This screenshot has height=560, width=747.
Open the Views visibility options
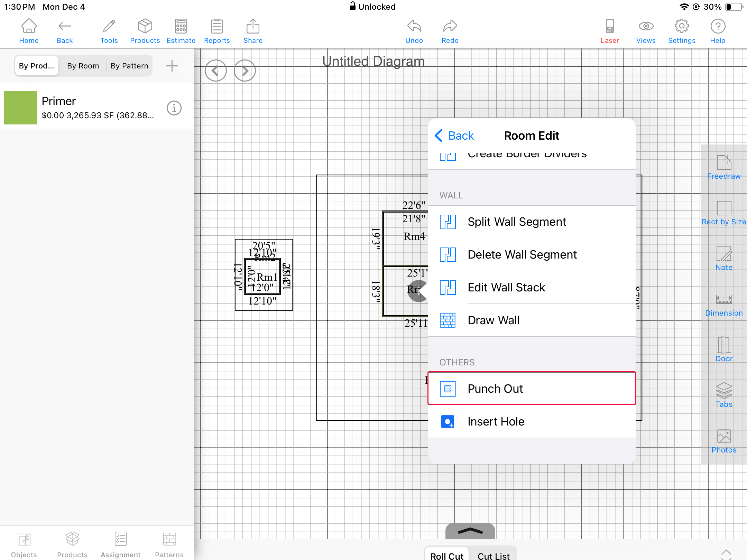[x=646, y=31]
